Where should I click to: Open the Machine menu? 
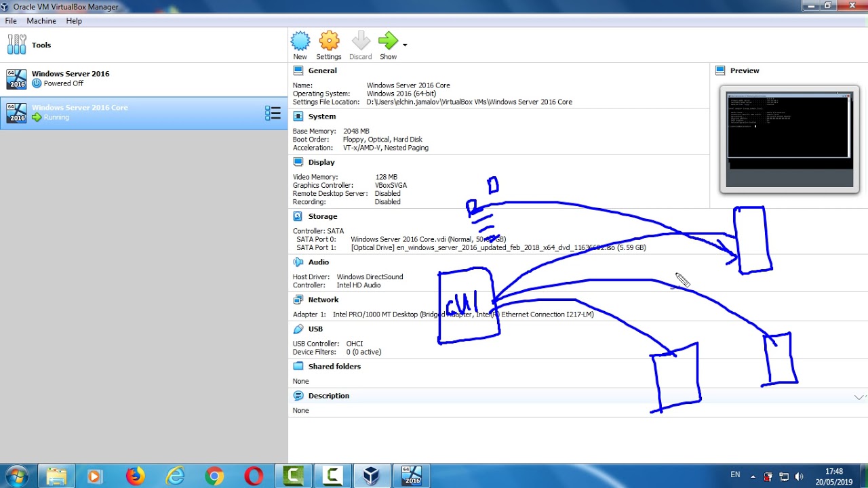coord(41,21)
